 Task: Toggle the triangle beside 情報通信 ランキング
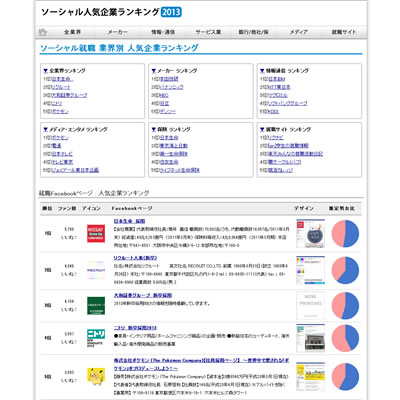coord(262,71)
